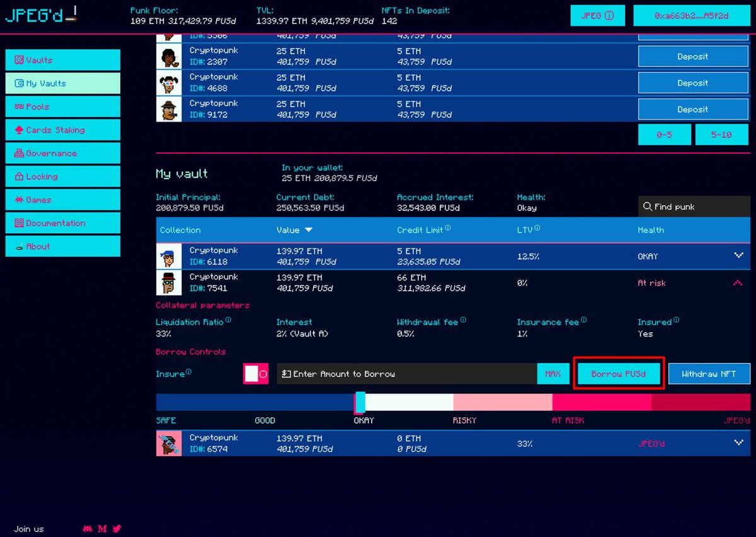Focus the Enter Amount to Borrow field

pos(407,374)
